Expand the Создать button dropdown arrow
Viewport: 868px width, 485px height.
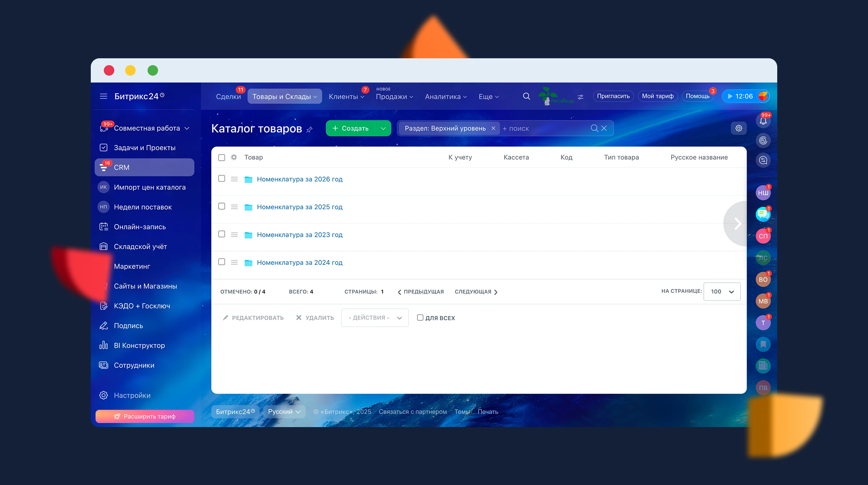(x=383, y=128)
